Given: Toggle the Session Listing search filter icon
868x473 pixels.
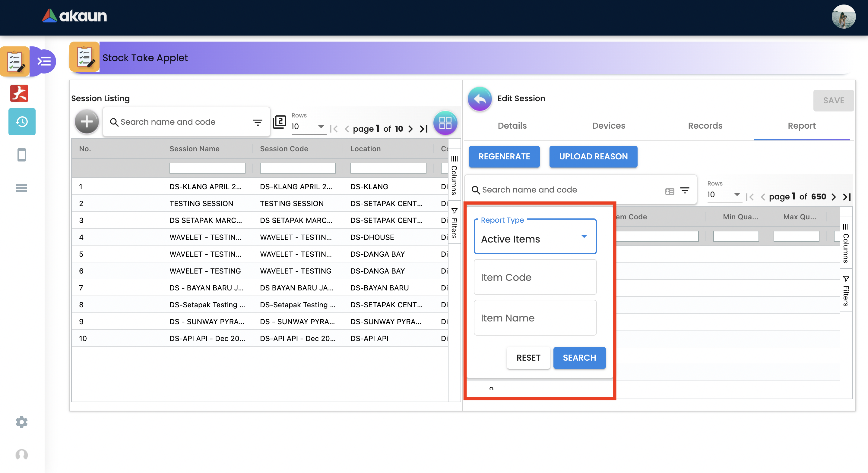Looking at the screenshot, I should [258, 122].
